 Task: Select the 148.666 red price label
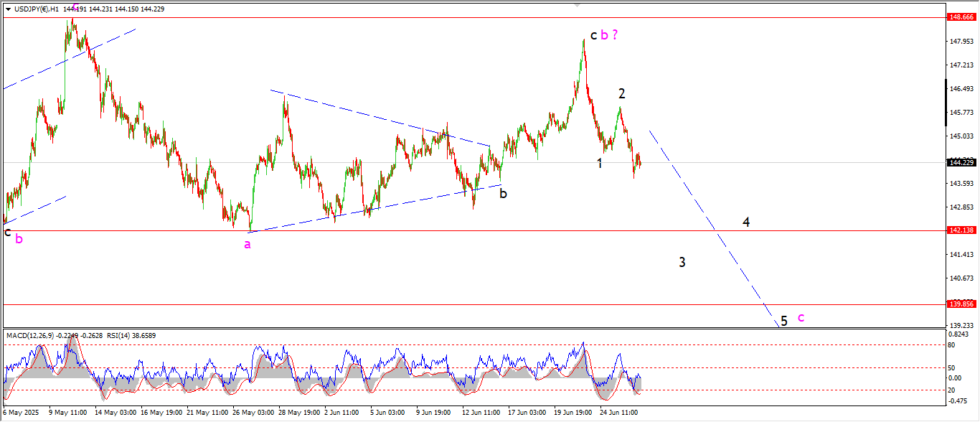tap(961, 17)
